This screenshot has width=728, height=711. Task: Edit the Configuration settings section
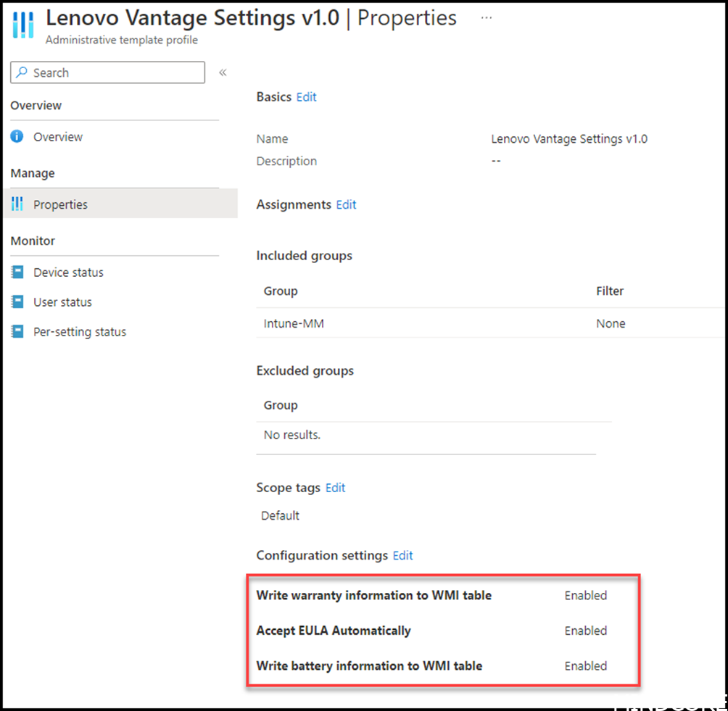pyautogui.click(x=402, y=555)
